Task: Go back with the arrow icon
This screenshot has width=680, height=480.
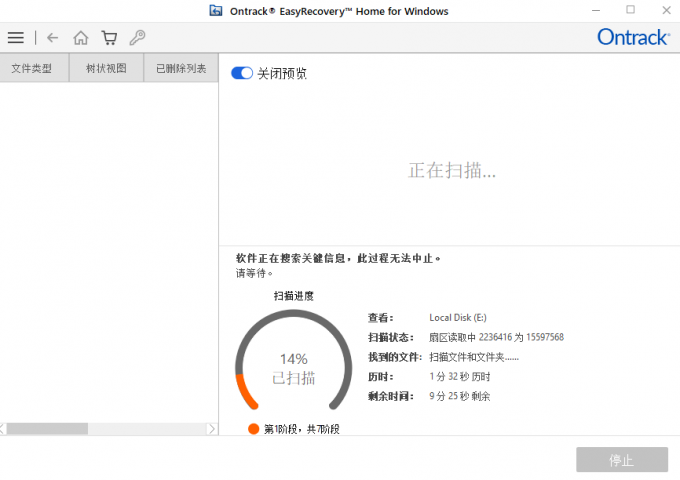Action: tap(52, 38)
